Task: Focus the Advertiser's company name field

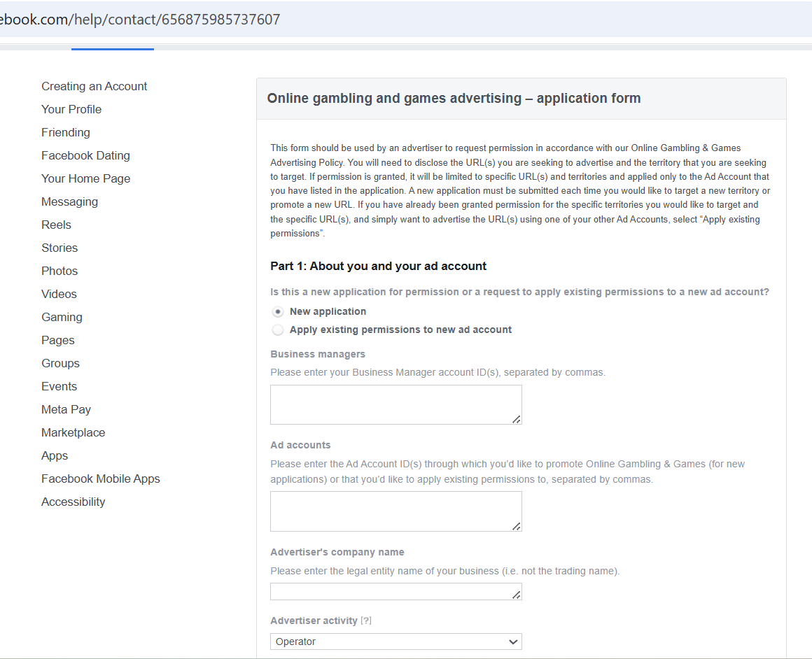Action: pyautogui.click(x=395, y=592)
